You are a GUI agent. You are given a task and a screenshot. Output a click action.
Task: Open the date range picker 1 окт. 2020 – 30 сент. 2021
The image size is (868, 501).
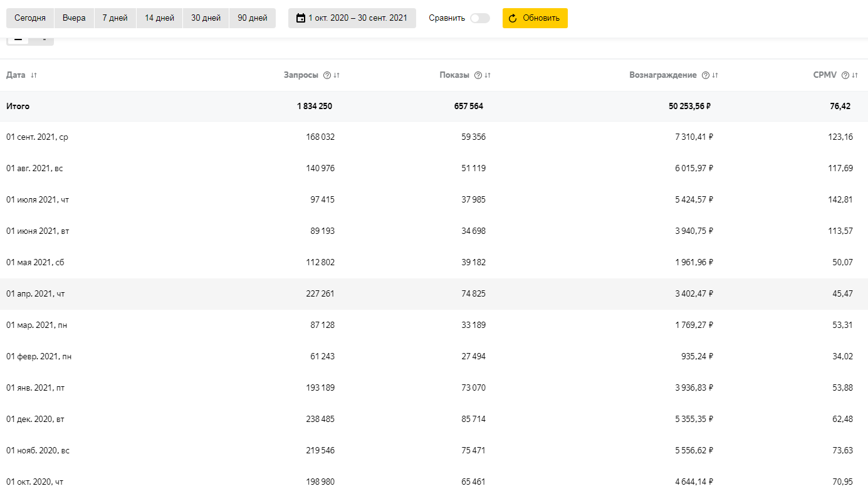pos(352,18)
